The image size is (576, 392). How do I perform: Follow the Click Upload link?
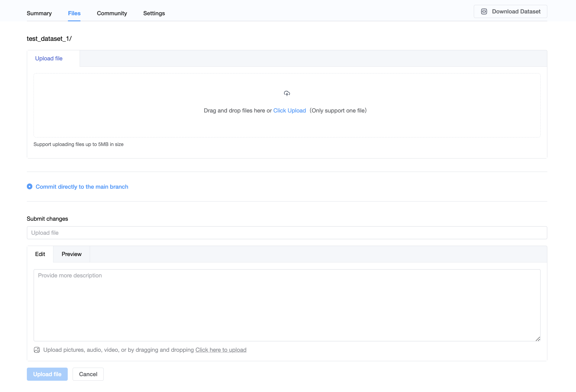point(289,111)
